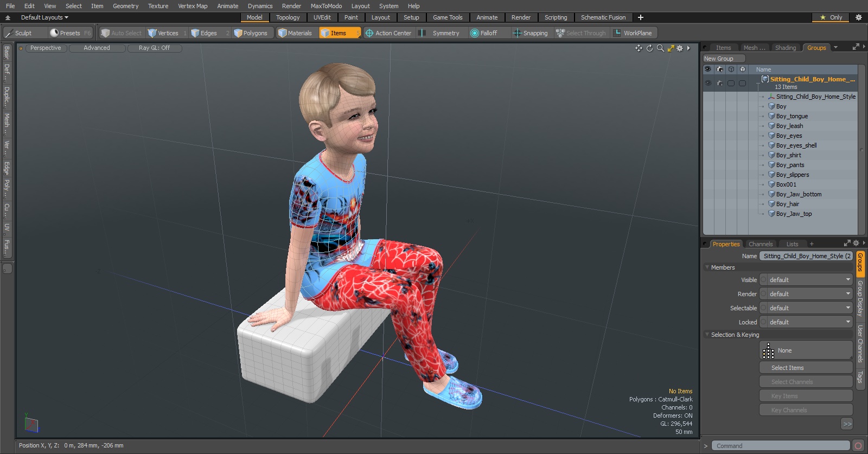Viewport: 868px width, 454px height.
Task: Select Boy_slippers in the group list
Action: pos(792,175)
